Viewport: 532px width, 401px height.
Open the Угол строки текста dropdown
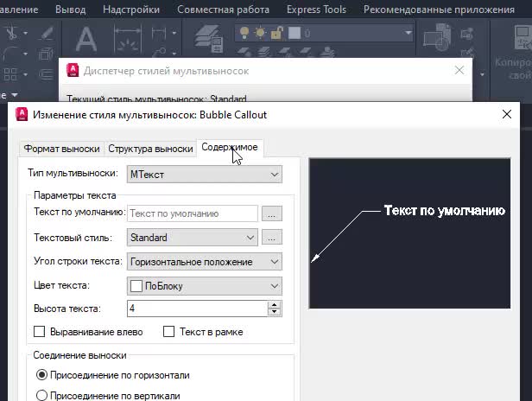[204, 262]
